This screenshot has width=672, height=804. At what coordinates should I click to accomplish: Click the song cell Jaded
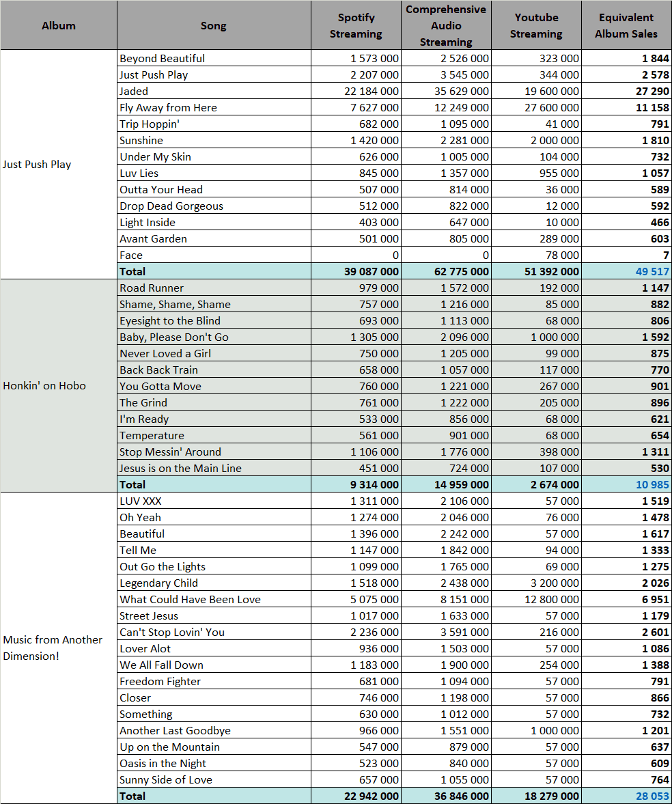tap(214, 92)
